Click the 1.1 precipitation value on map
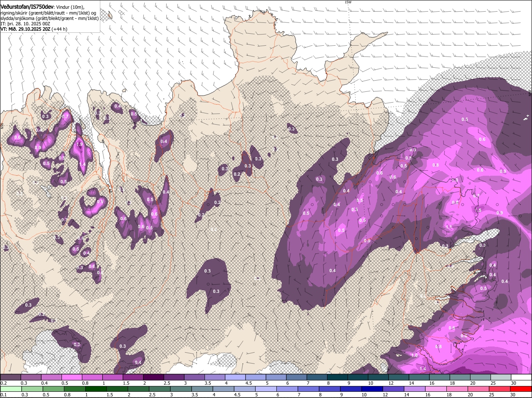Image resolution: width=532 pixels, height=398 pixels. click(x=449, y=227)
